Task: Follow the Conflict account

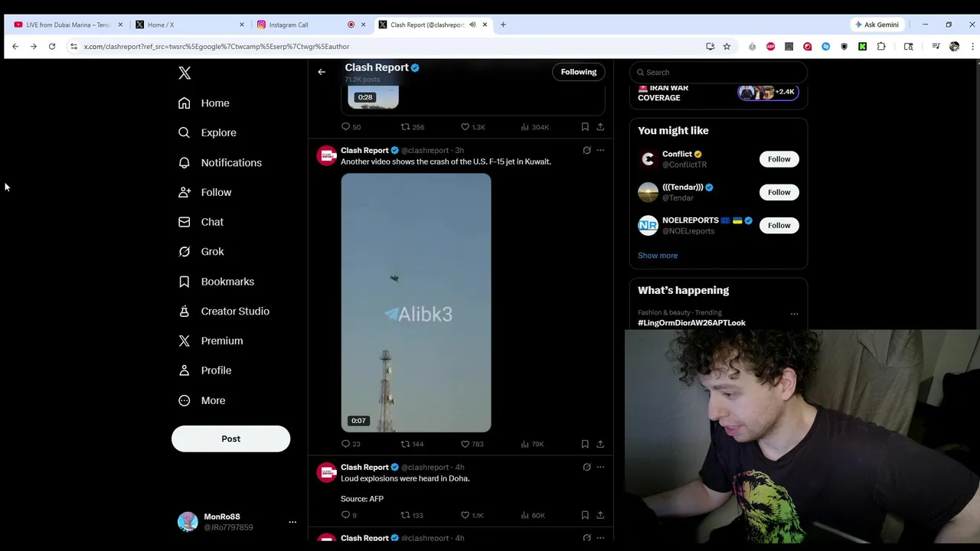Action: (x=779, y=159)
